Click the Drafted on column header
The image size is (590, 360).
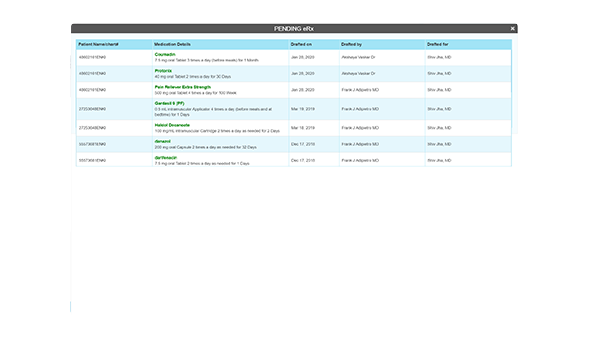[x=301, y=44]
